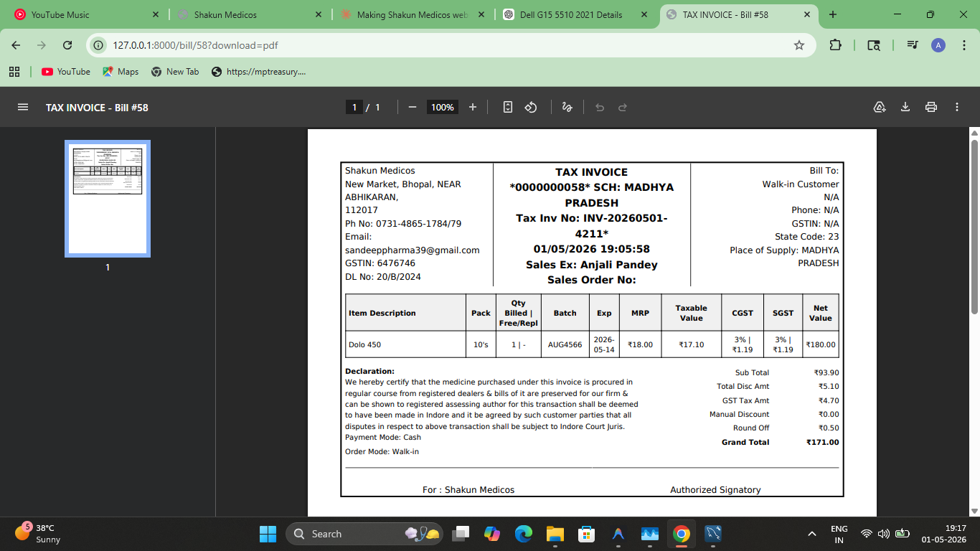The height and width of the screenshot is (551, 980).
Task: Open the mptreasury bookmark
Action: 259,72
